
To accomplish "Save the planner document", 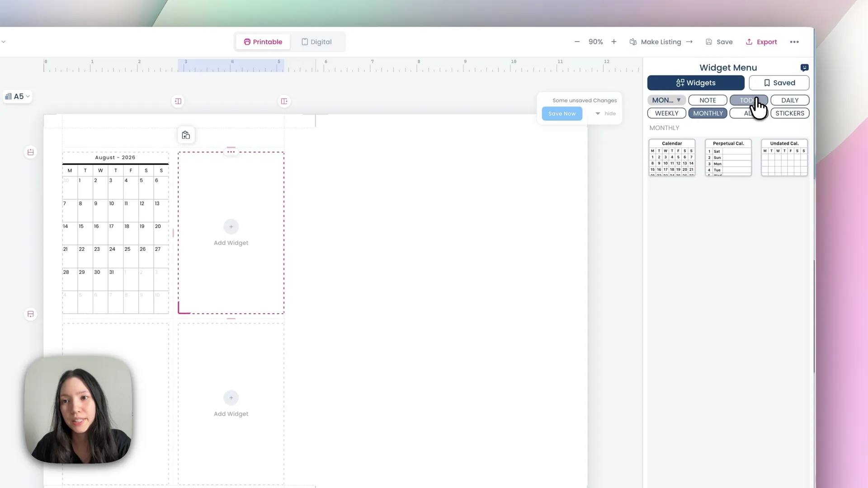I will click(719, 42).
